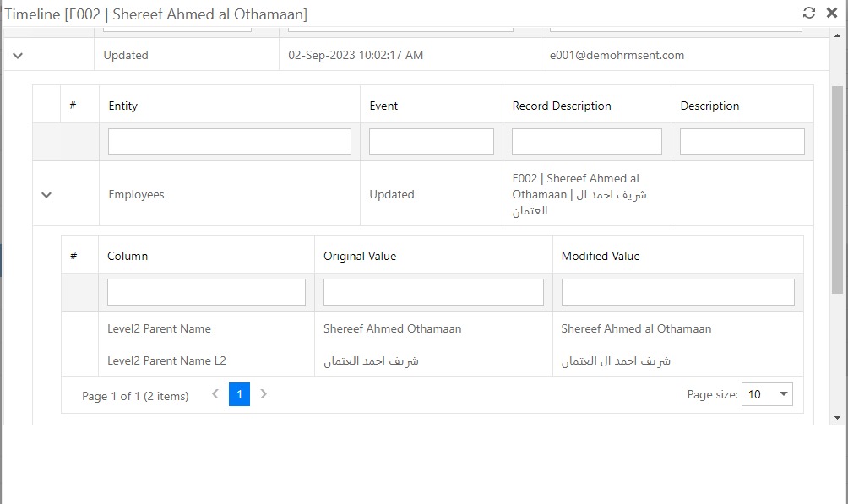Click the Page 1 of 1 label
This screenshot has width=848, height=504.
point(133,394)
